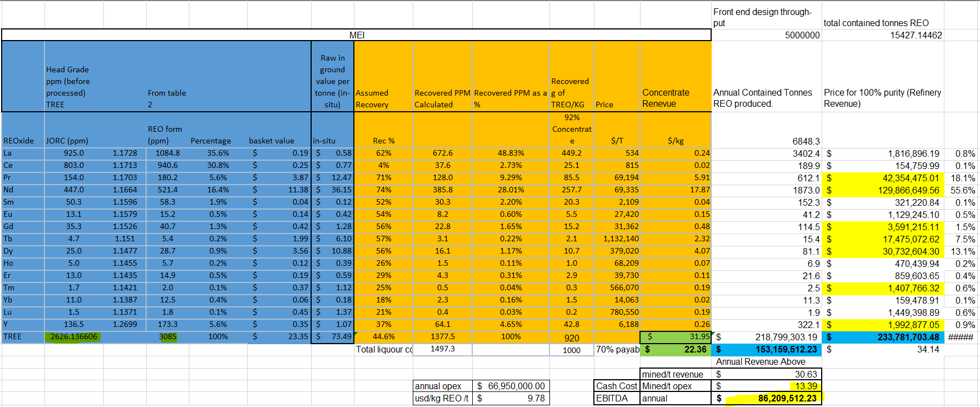This screenshot has height=407, width=980.
Task: Click the 'Total liquour' label cell
Action: 383,349
